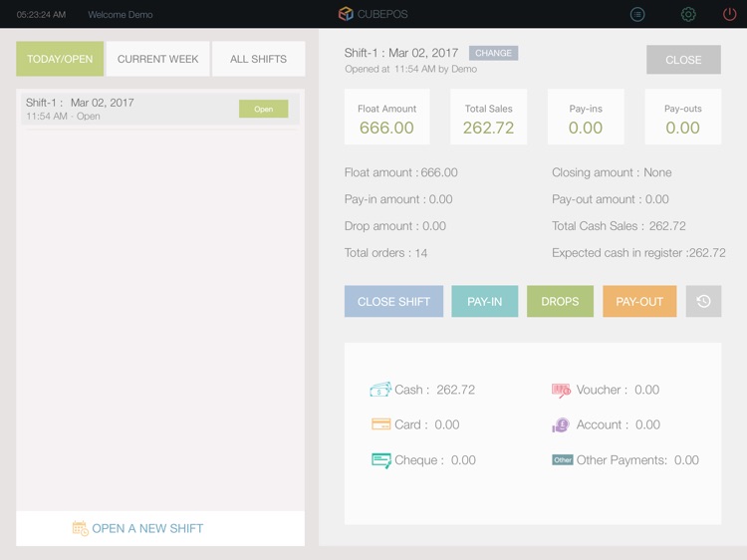Click the Voucher payment icon
The width and height of the screenshot is (747, 560).
click(561, 391)
